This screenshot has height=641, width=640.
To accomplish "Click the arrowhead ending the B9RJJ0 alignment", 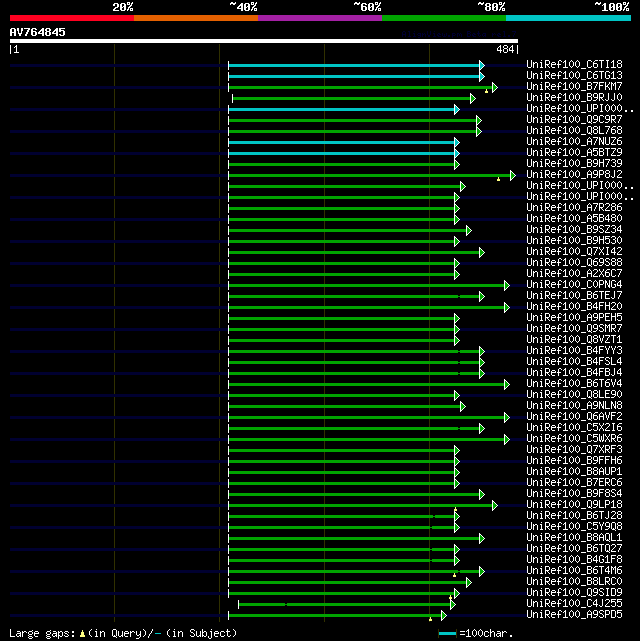I will 473,99.
